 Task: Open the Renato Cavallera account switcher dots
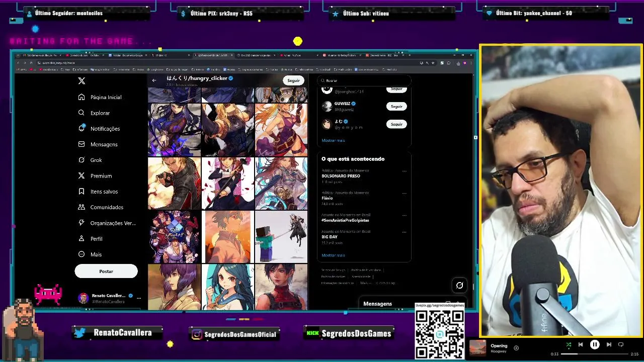tap(139, 298)
